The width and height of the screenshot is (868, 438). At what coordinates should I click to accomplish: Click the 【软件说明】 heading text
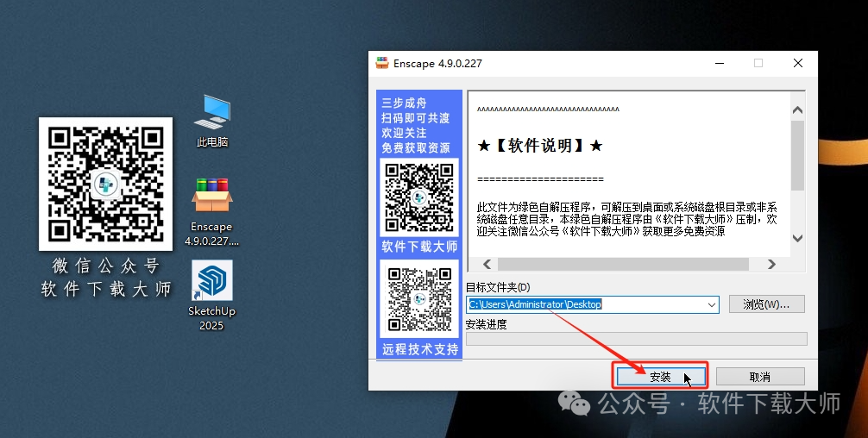(540, 146)
